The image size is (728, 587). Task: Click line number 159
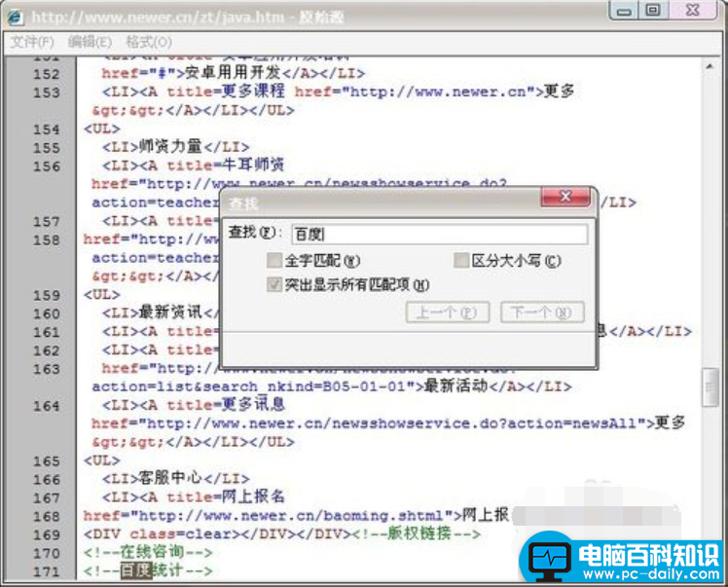[47, 295]
